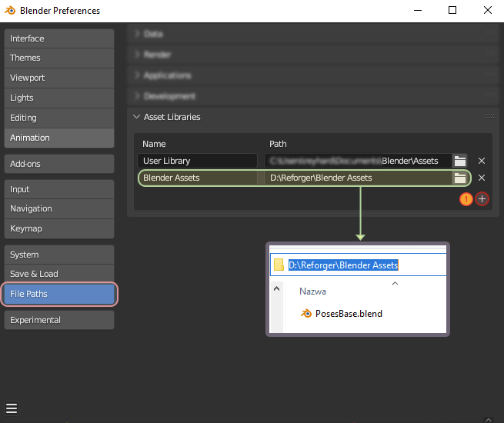Expand the Render panel
Screen dimensions: 504x423
(x=137, y=55)
